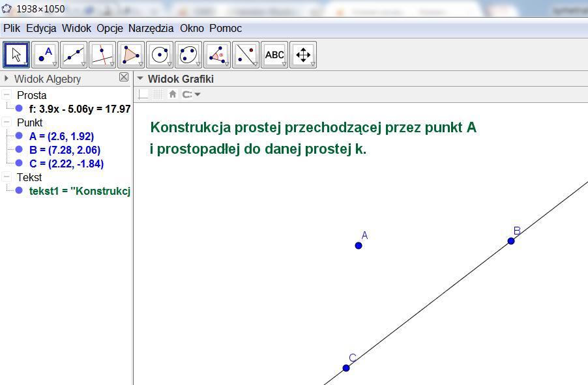Screen dimensions: 588x385
Task: Select the Reflect about line tool
Action: point(246,55)
